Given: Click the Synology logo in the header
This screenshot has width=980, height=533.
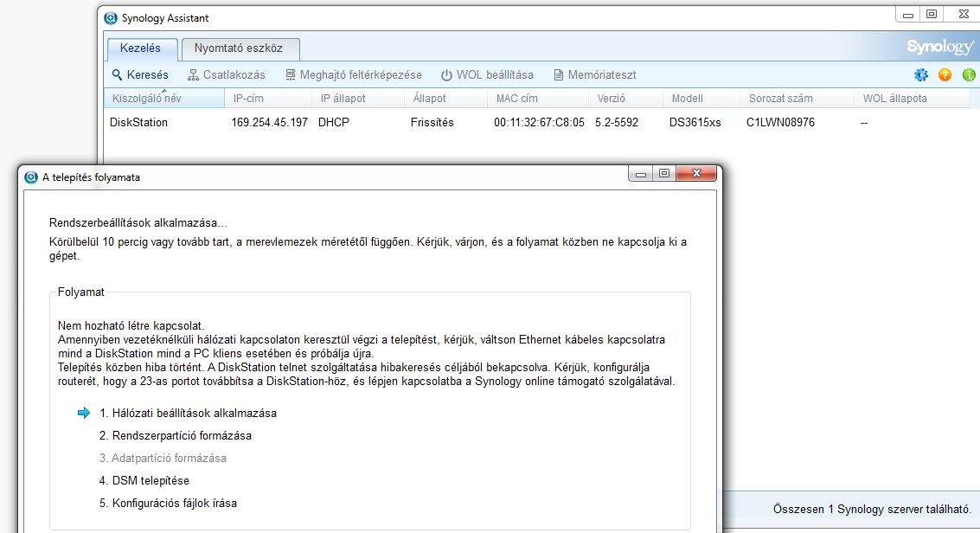Looking at the screenshot, I should (x=940, y=47).
